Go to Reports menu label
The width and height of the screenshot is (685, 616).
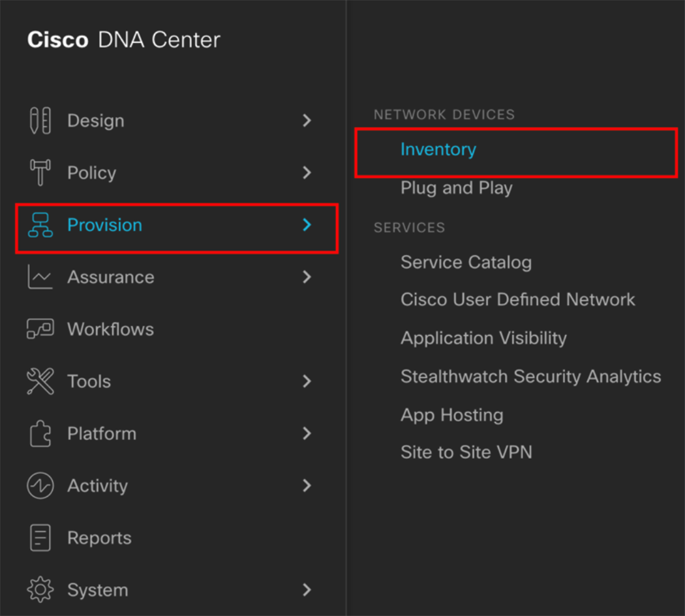(x=99, y=538)
